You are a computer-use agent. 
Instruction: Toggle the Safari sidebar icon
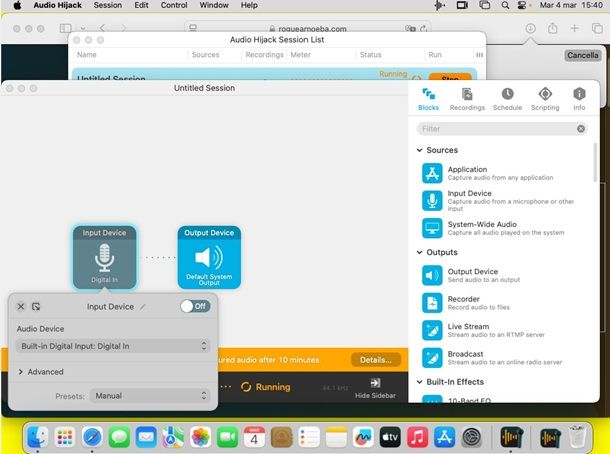(65, 28)
